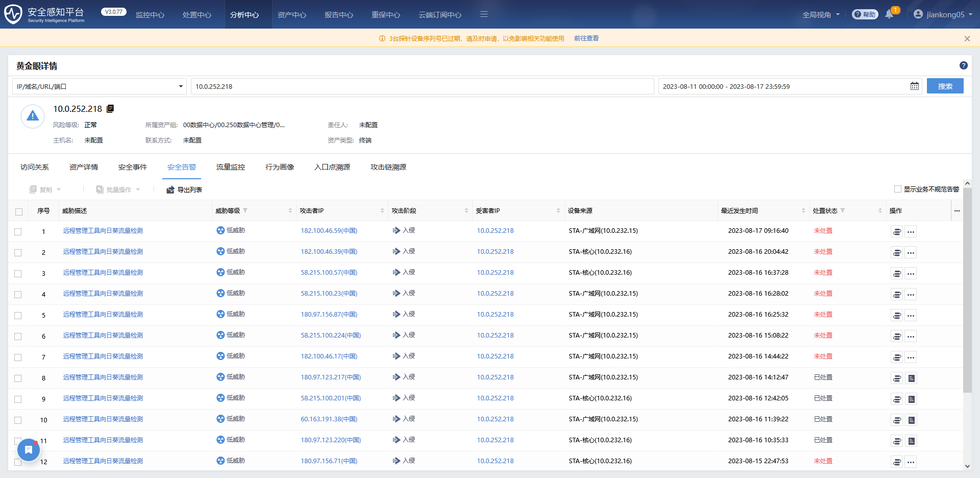Switch to 处置中心 in top navigation
This screenshot has height=478, width=980.
click(x=197, y=15)
